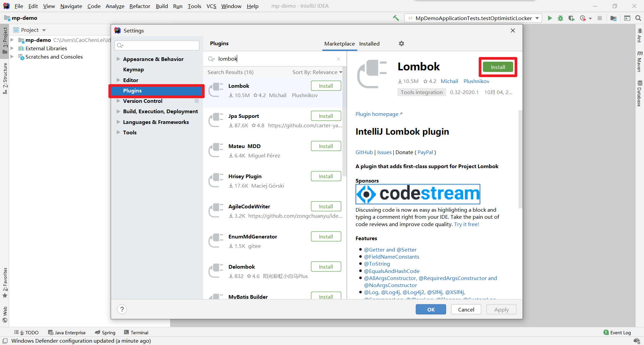Viewport: 644px width, 345px height.
Task: Click the Build project hammer icon
Action: tap(396, 18)
